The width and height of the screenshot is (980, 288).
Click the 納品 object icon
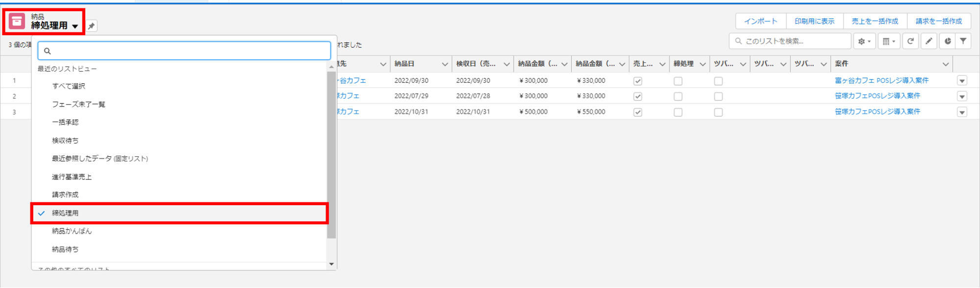pyautogui.click(x=17, y=21)
